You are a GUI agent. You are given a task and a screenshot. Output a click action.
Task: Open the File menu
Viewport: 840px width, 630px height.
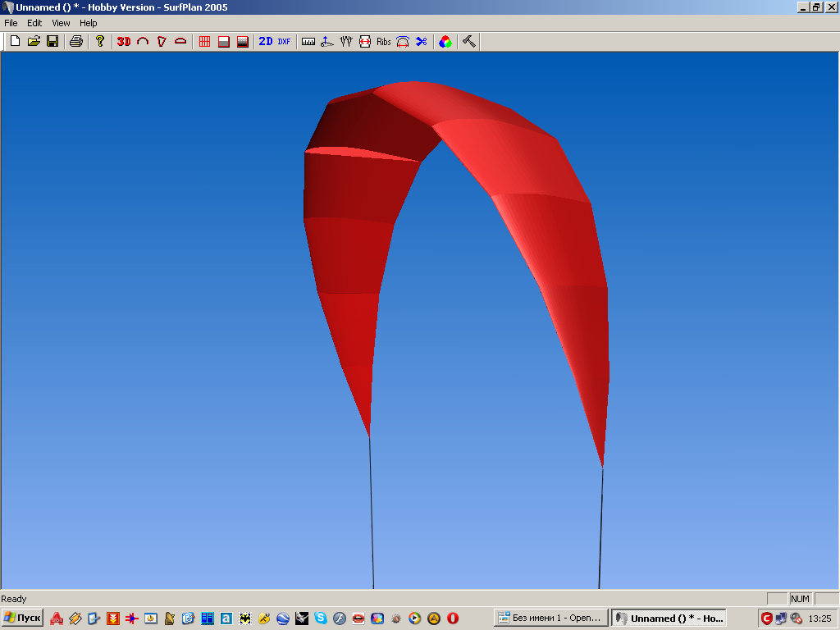[x=11, y=23]
